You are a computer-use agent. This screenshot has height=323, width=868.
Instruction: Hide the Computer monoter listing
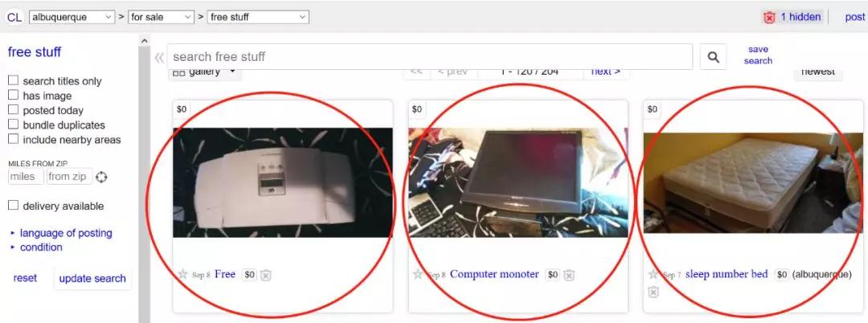point(569,275)
